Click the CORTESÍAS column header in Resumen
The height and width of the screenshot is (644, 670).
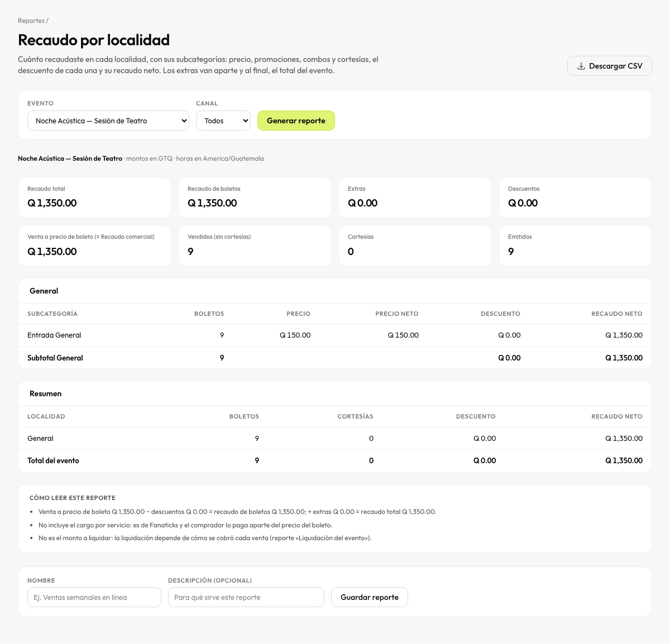[x=355, y=416]
